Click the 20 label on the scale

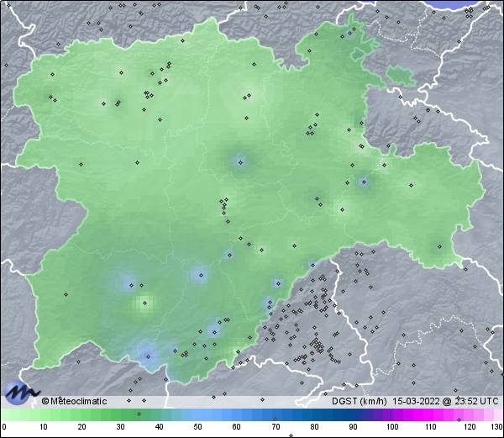click(x=82, y=427)
